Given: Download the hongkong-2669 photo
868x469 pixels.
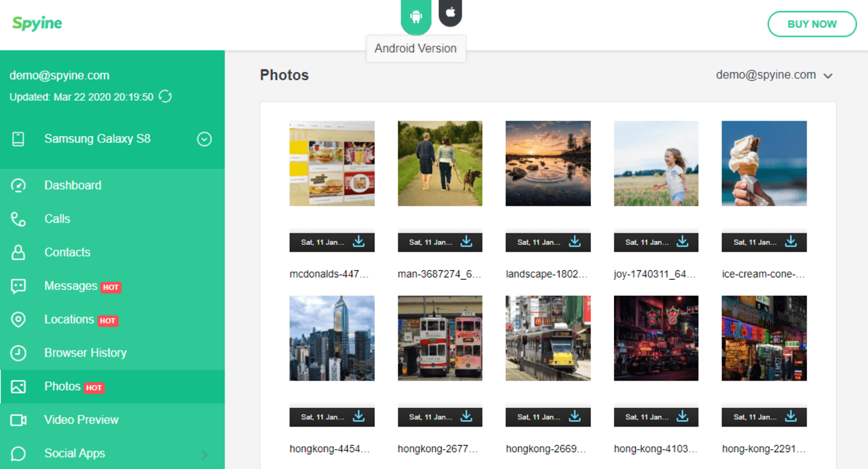Looking at the screenshot, I should coord(575,416).
